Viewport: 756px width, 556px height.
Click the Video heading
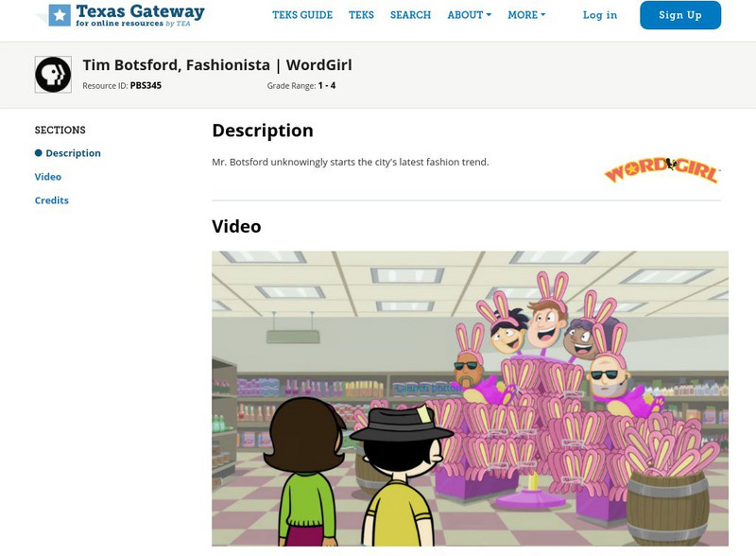click(236, 226)
